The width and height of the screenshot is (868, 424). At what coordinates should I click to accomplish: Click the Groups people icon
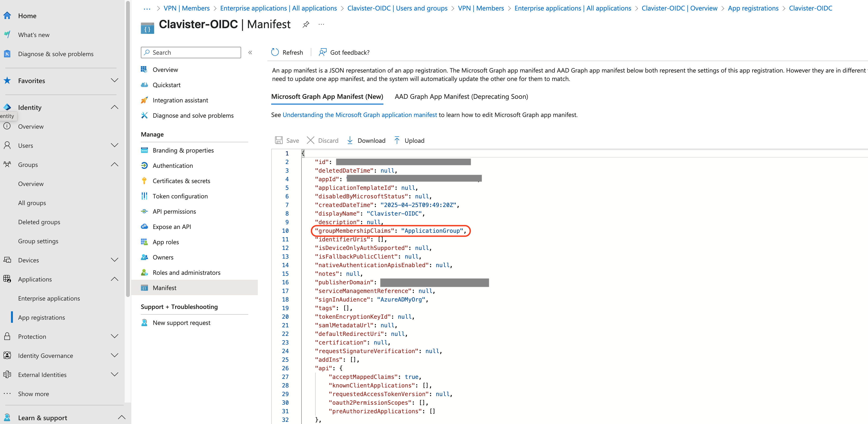7,164
